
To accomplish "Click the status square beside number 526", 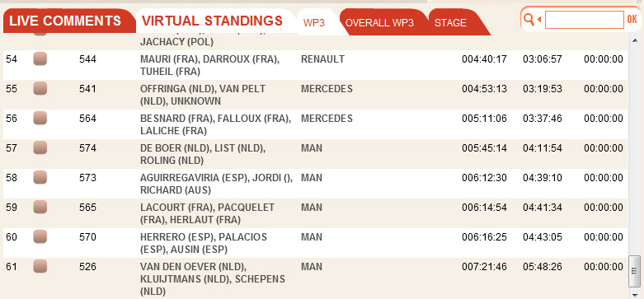I will 40,267.
